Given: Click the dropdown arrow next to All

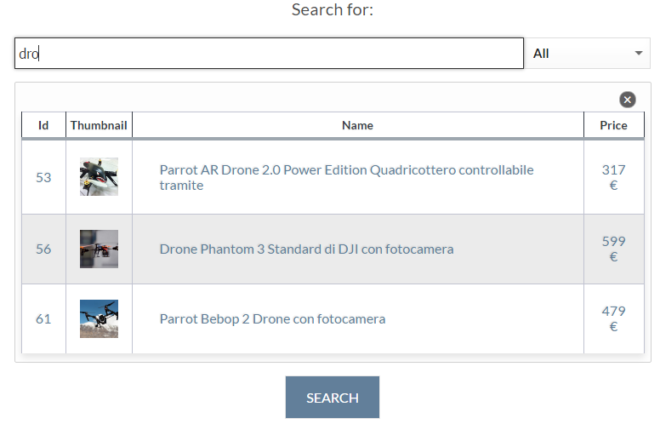Looking at the screenshot, I should (x=639, y=53).
